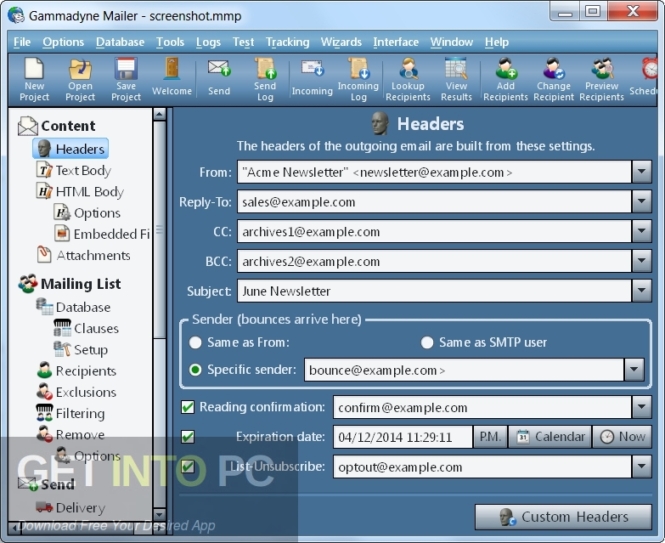Open the Tracking menu
This screenshot has height=543, width=665.
(288, 42)
